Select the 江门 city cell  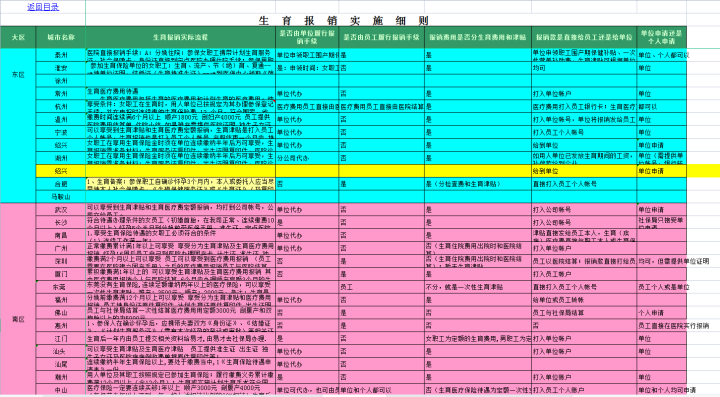[61, 338]
